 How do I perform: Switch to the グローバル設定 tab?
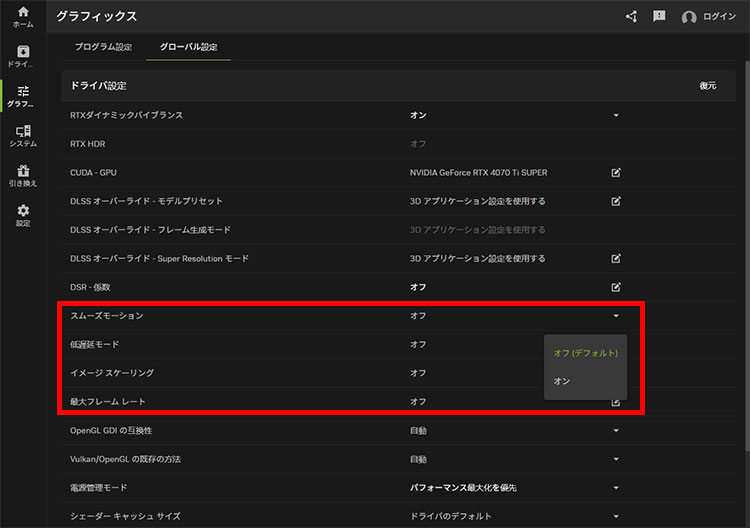point(188,47)
